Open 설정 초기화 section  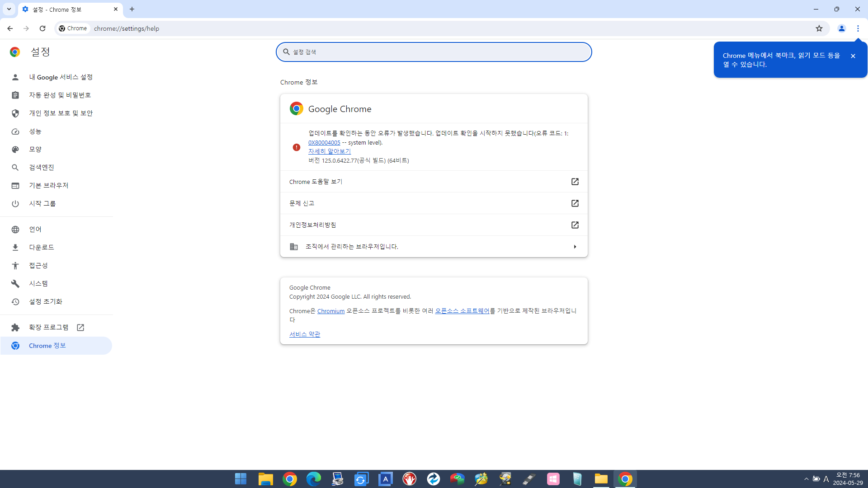[x=56, y=302]
